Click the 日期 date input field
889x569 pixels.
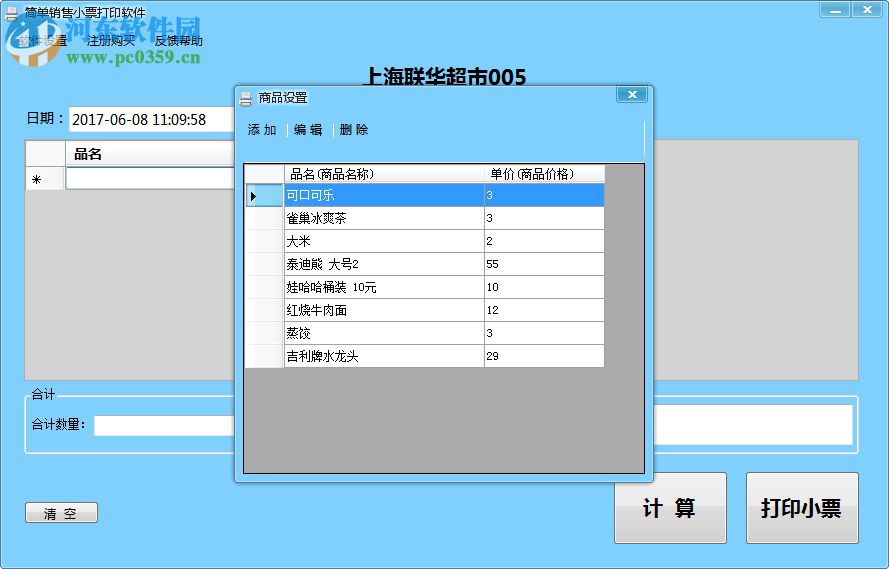pos(152,120)
